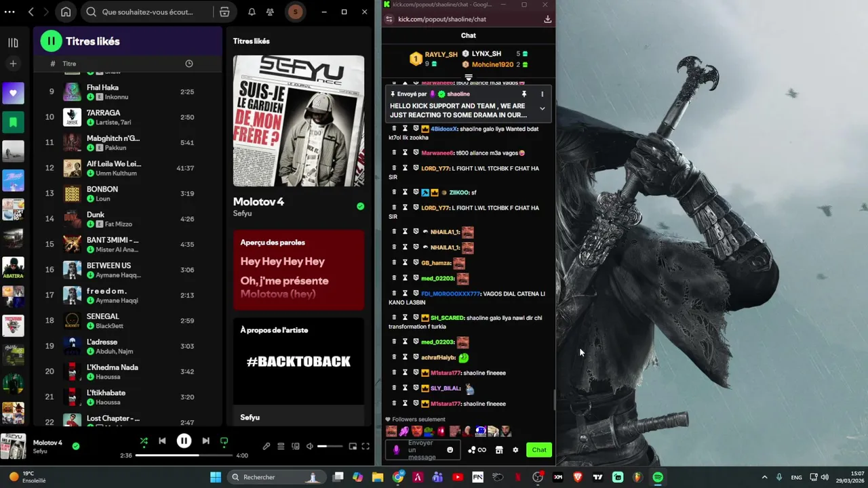
Task: Open the pinned message three-dots menu in Kick chat
Action: (542, 94)
